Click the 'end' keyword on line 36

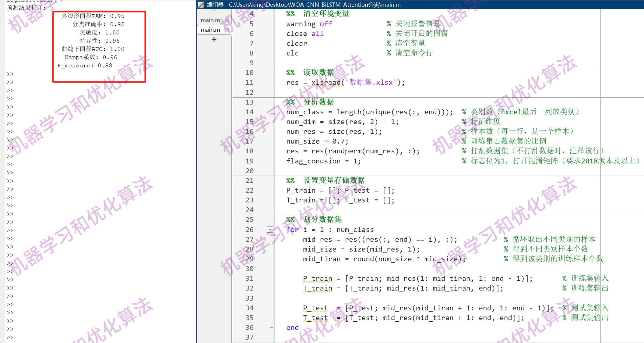292,327
